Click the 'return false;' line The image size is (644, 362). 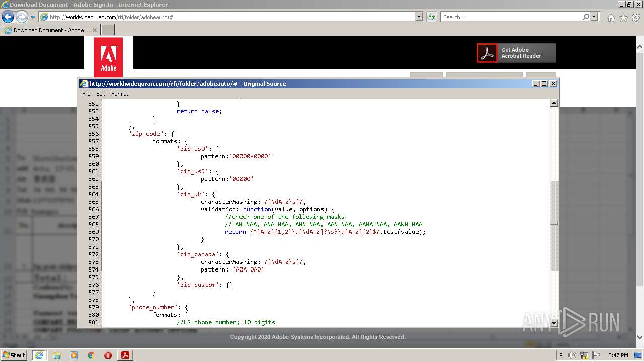(x=199, y=111)
